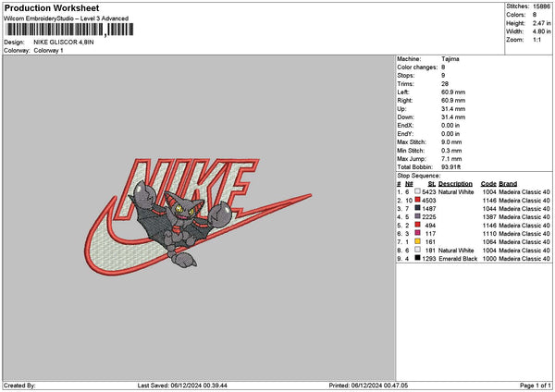Click the barcode under the worksheet title
This screenshot has width=555, height=392.
[x=69, y=30]
